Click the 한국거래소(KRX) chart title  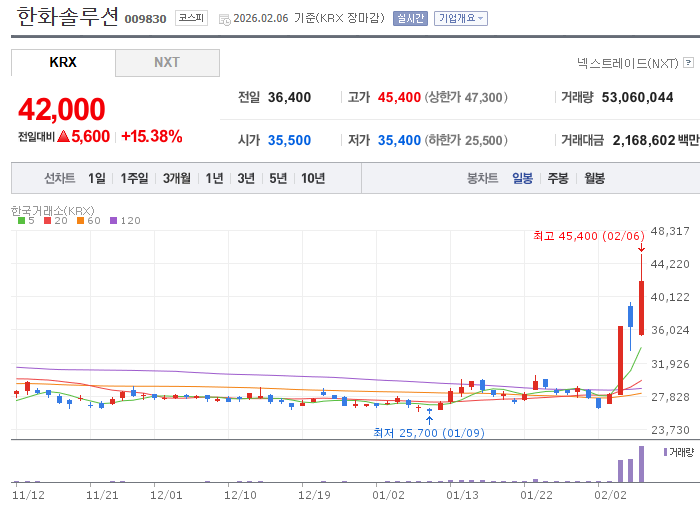click(53, 210)
